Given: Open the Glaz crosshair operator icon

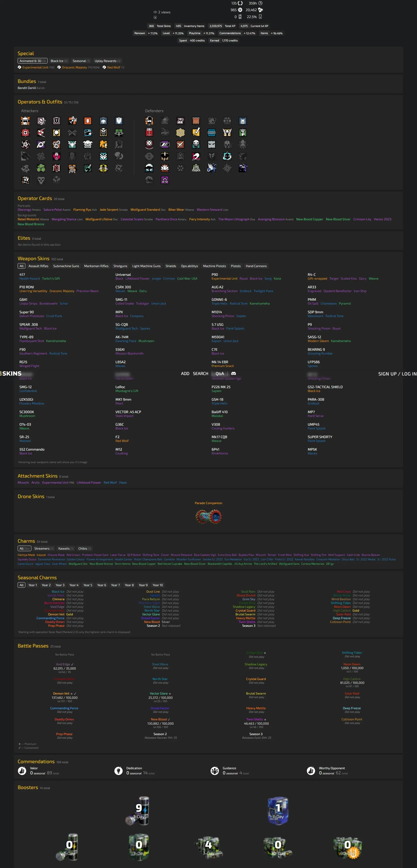Looking at the screenshot, I should pos(25,133).
